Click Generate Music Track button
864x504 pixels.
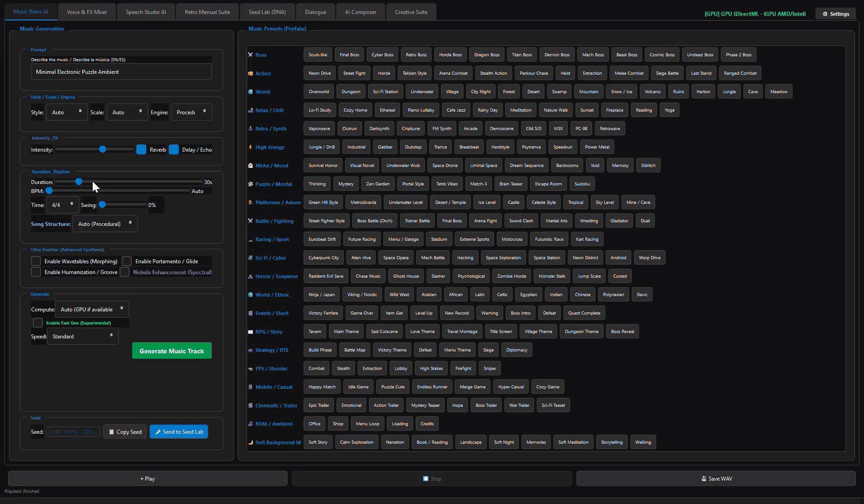[x=172, y=351]
